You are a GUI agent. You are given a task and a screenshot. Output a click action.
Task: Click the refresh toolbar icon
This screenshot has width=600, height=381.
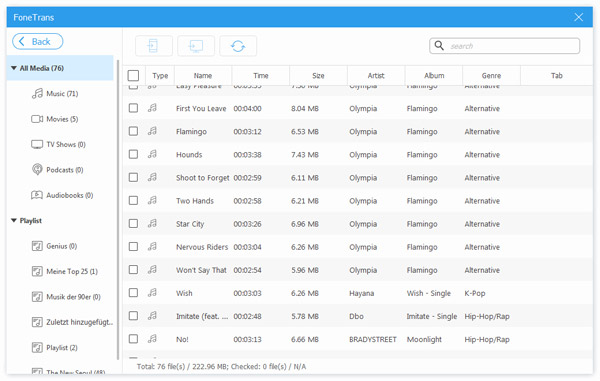pyautogui.click(x=238, y=46)
